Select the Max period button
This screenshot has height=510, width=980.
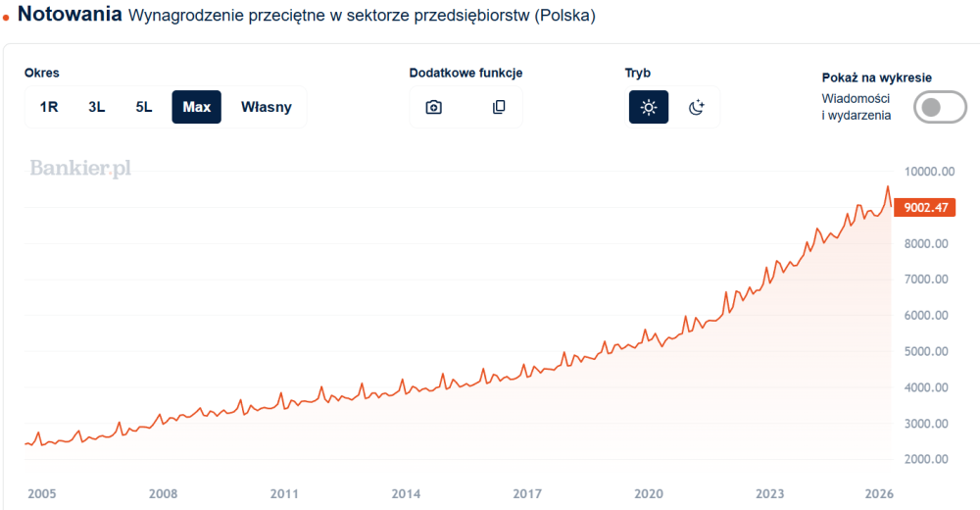point(197,107)
